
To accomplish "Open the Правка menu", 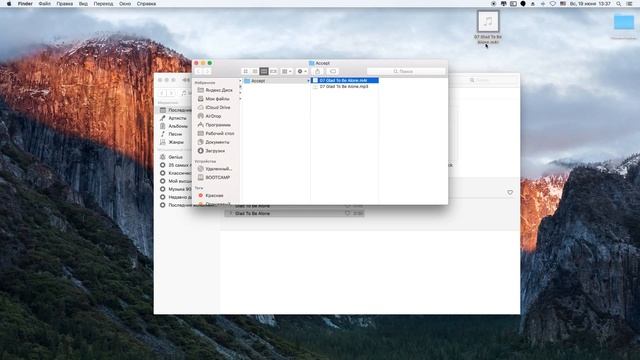I will (64, 4).
